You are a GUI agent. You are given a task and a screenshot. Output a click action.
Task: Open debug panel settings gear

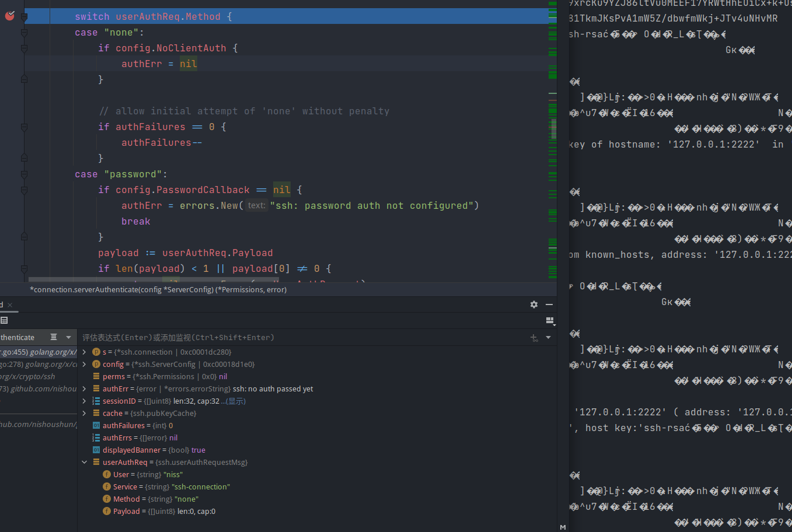(x=534, y=304)
